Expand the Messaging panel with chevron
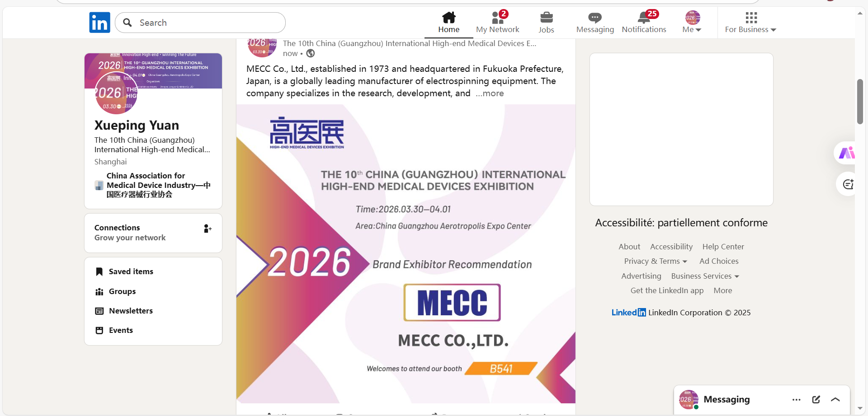Image resolution: width=868 pixels, height=416 pixels. [x=835, y=400]
